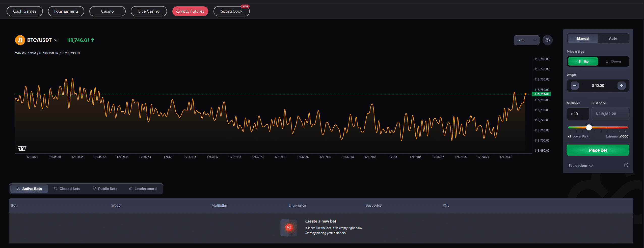Click the multiplier x 10 input field

point(578,114)
